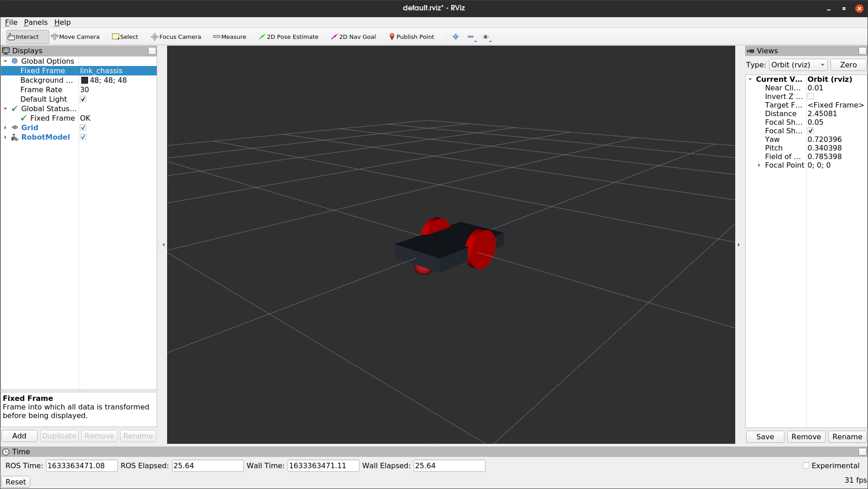Undock the Time panel with float button

point(863,451)
